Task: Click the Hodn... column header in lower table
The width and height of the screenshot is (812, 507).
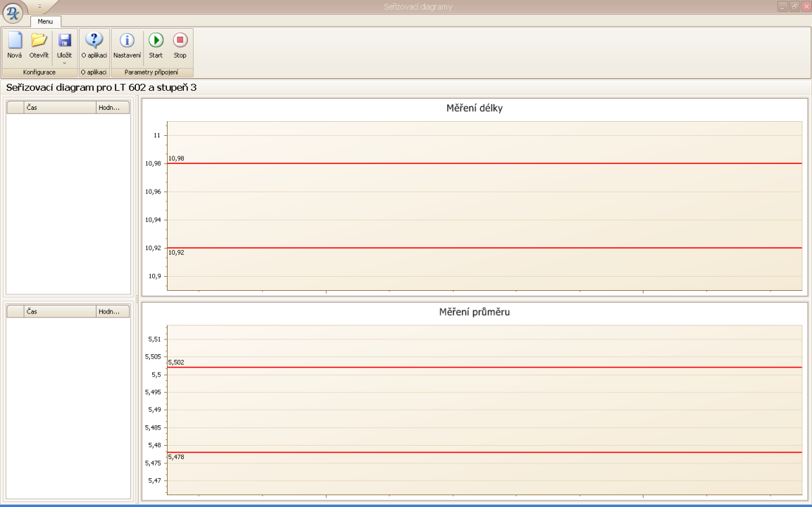Action: [113, 312]
